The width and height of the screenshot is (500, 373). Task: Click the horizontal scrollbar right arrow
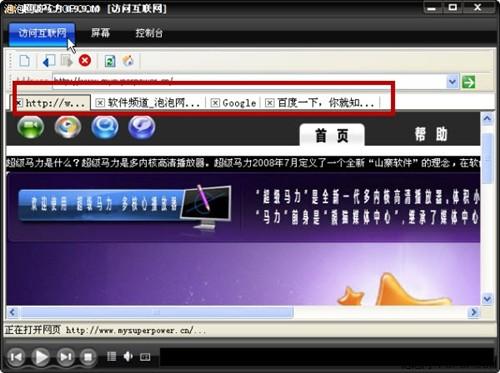pyautogui.click(x=474, y=312)
